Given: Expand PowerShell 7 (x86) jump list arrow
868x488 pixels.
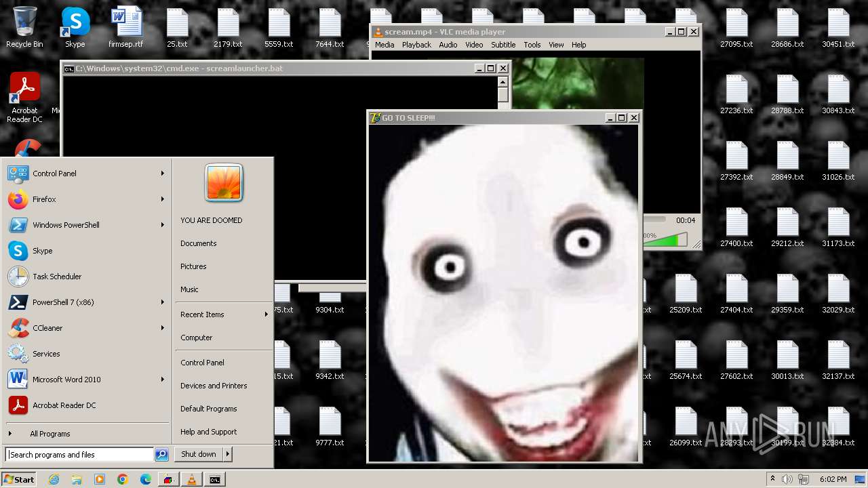Looking at the screenshot, I should [x=163, y=302].
